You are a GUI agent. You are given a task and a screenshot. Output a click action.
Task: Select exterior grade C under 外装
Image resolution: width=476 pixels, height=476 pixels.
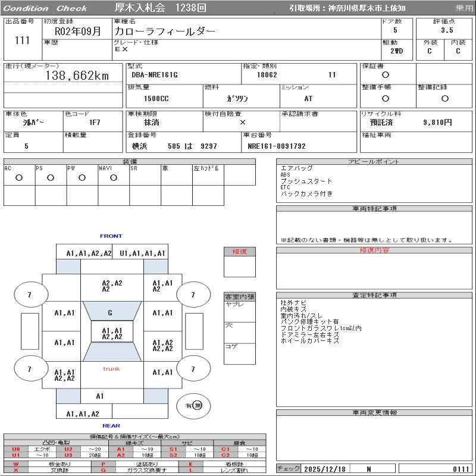[x=429, y=51]
